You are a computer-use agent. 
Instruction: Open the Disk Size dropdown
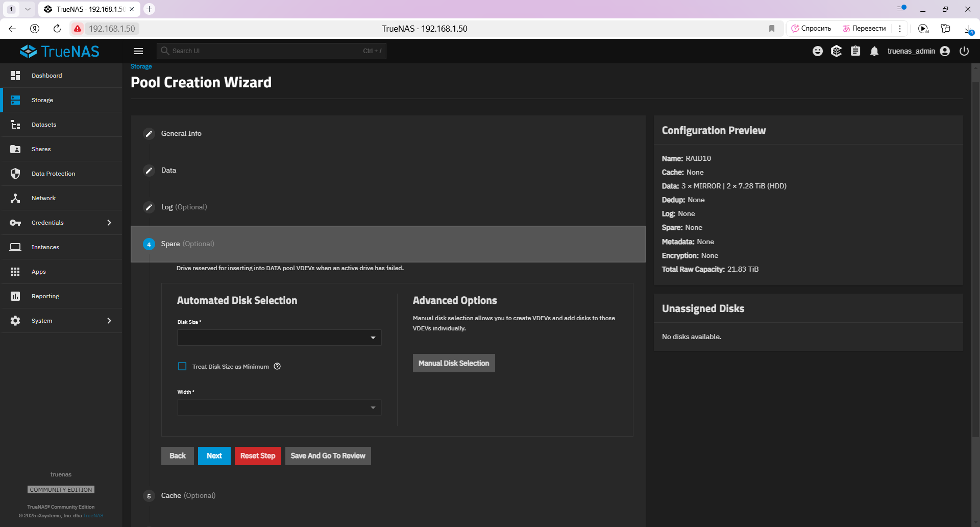tap(279, 338)
